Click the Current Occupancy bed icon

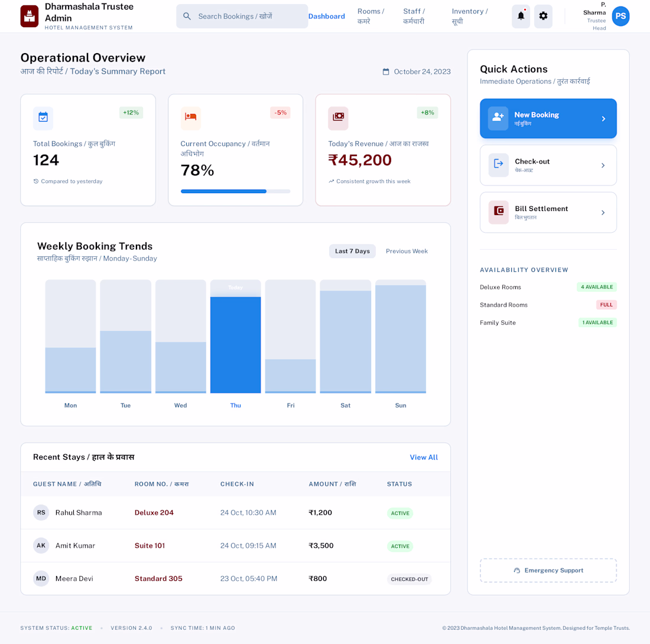point(191,118)
